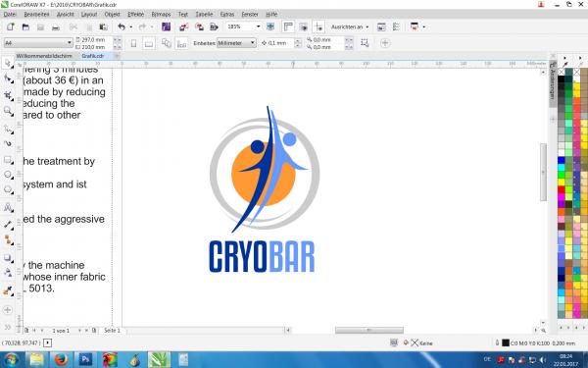588x368 pixels.
Task: Click the Undo arrow icon
Action: [122, 26]
